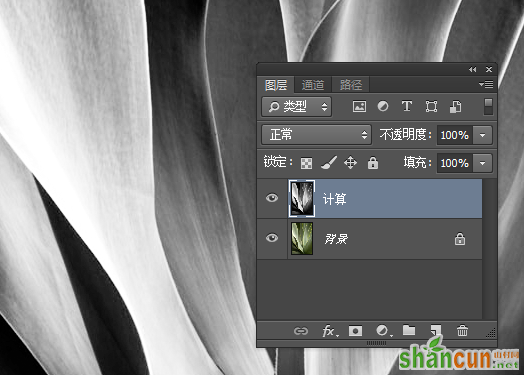Open the fx layer style menu
The height and width of the screenshot is (375, 524).
(x=330, y=331)
